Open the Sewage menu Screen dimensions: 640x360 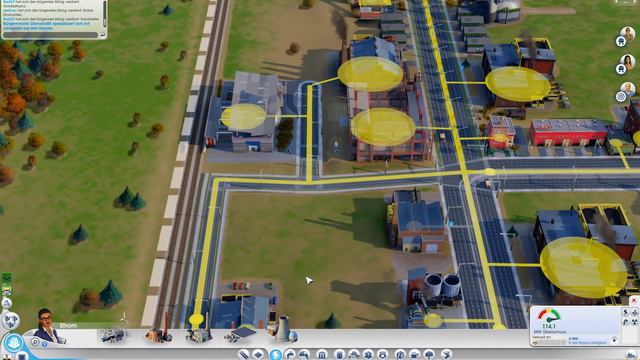point(304,355)
